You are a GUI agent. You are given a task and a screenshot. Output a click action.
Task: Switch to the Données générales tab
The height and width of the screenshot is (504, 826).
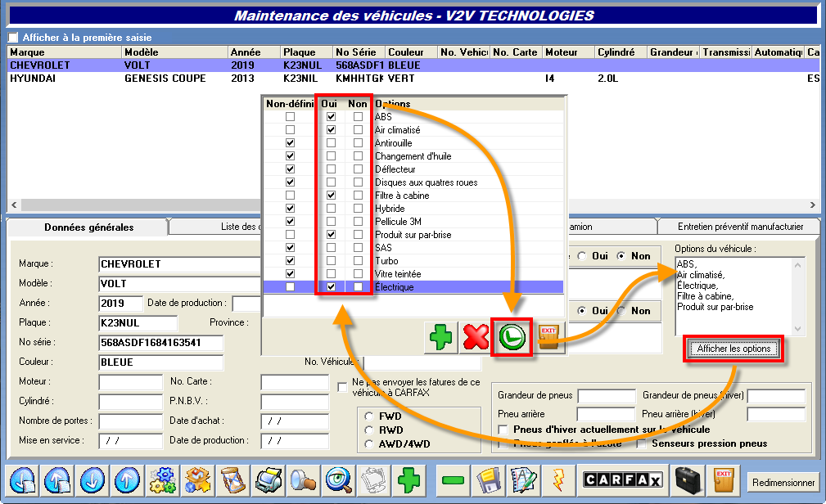point(88,227)
